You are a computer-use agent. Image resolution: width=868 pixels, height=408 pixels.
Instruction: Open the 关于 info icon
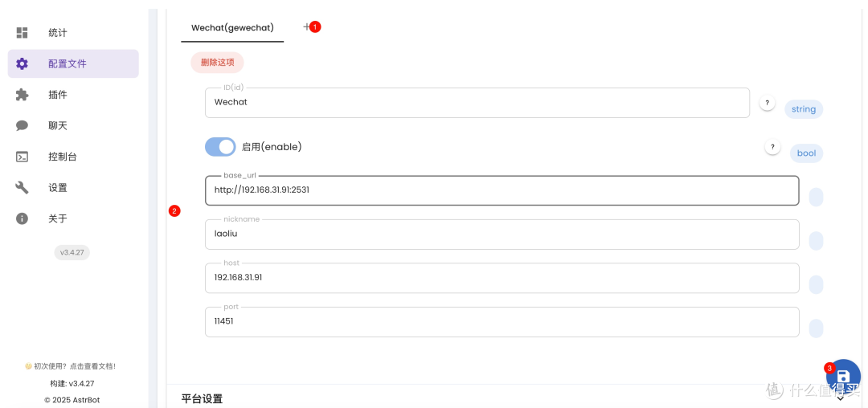tap(23, 218)
